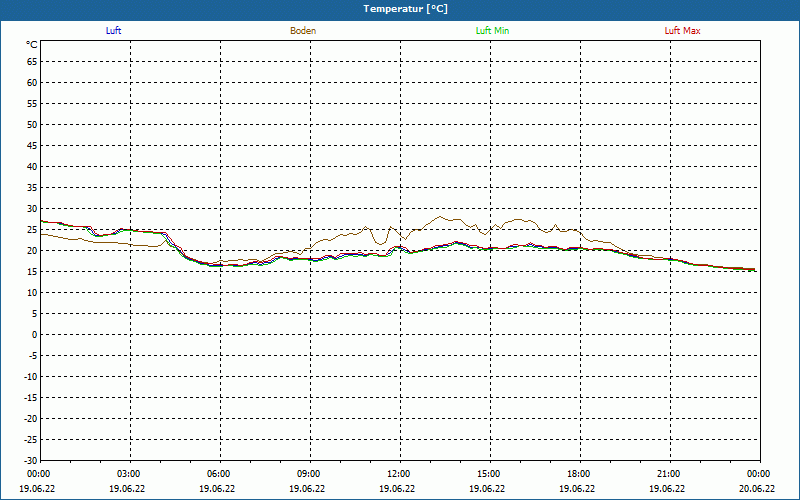Click the Boden legend label
800x500 pixels.
[x=303, y=31]
